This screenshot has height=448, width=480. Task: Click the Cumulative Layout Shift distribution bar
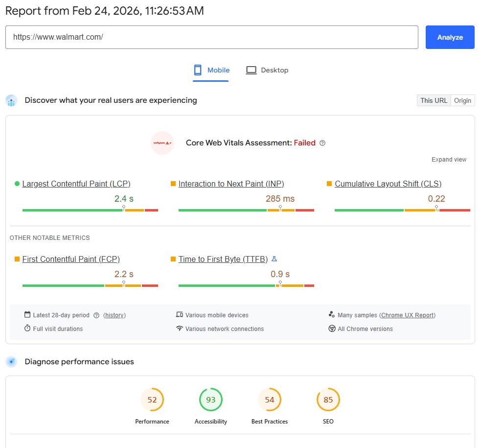(402, 210)
